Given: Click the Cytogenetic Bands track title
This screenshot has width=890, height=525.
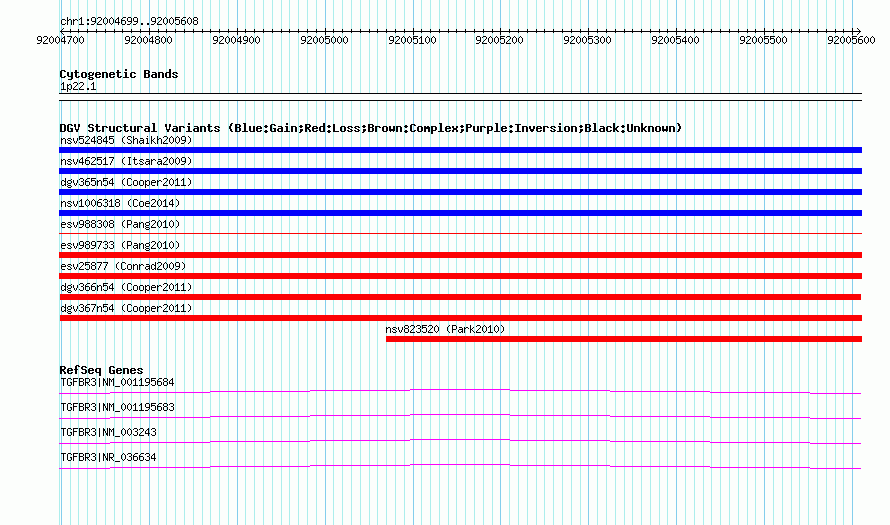Looking at the screenshot, I should tap(119, 74).
